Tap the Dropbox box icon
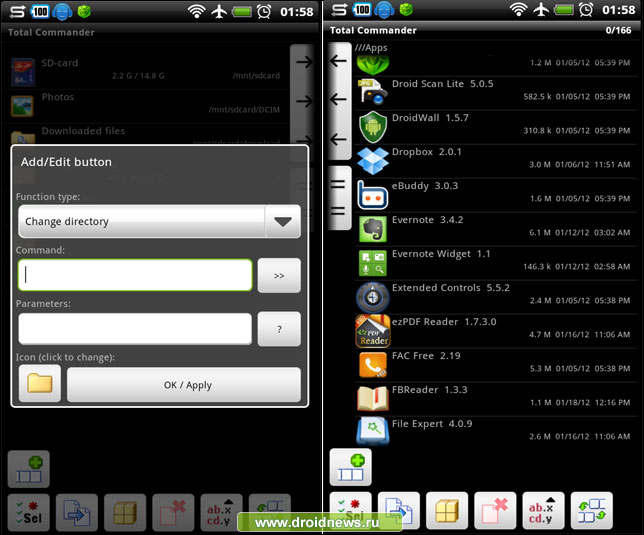This screenshot has height=535, width=644. point(373,161)
